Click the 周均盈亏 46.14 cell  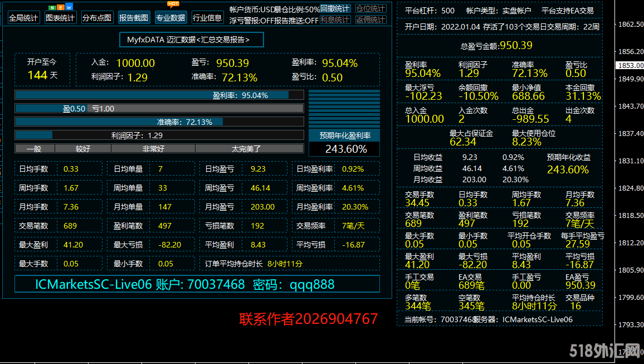pyautogui.click(x=244, y=188)
